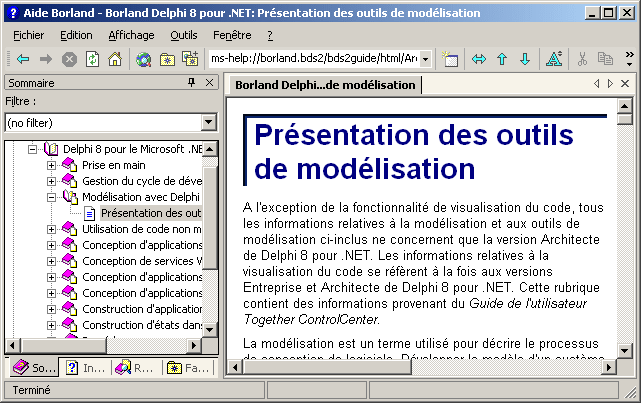Open the Affichage menu
This screenshot has width=641, height=403.
(x=131, y=36)
